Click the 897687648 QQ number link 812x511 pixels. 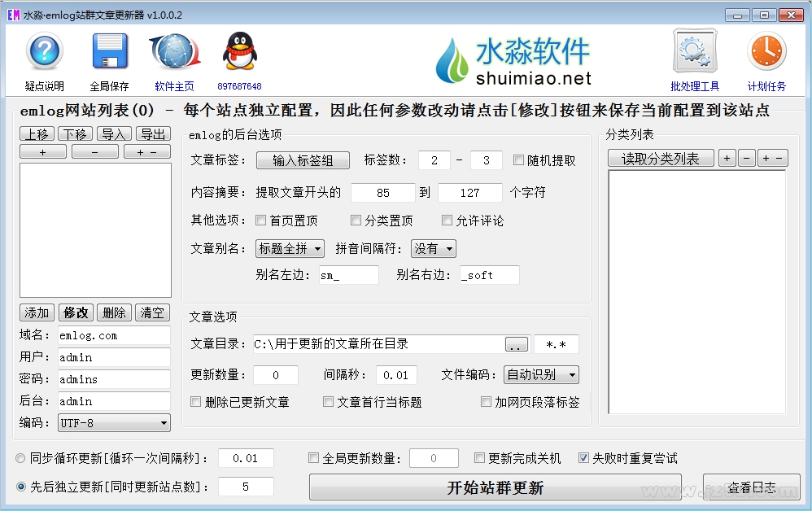click(239, 86)
